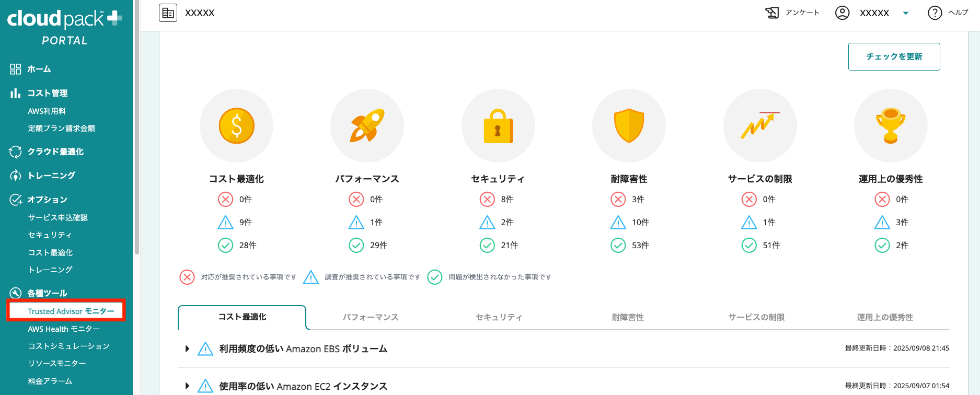
Task: Click the document icon beside the account name
Action: (x=168, y=13)
